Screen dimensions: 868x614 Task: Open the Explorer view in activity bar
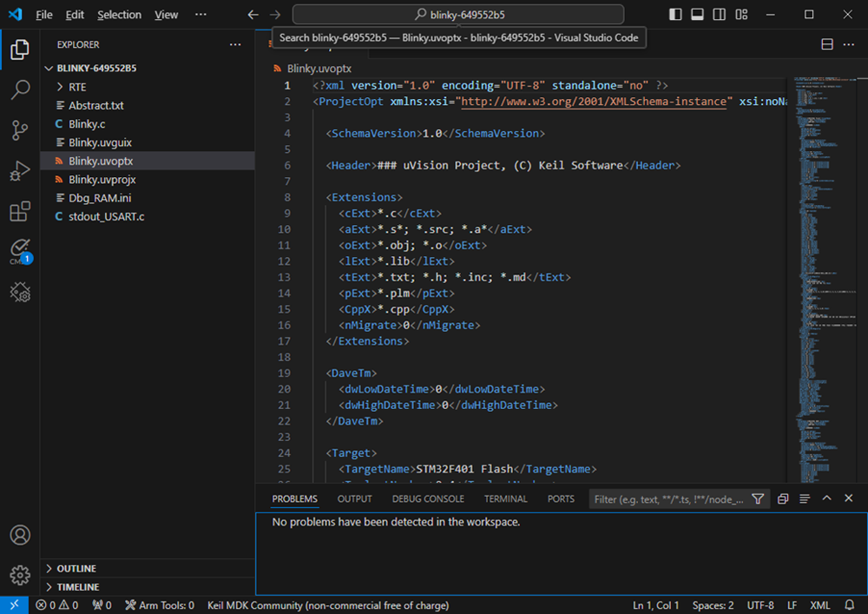click(20, 50)
